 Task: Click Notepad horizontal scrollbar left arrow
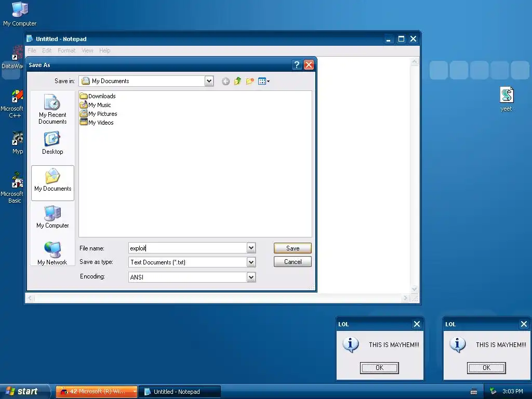point(30,298)
